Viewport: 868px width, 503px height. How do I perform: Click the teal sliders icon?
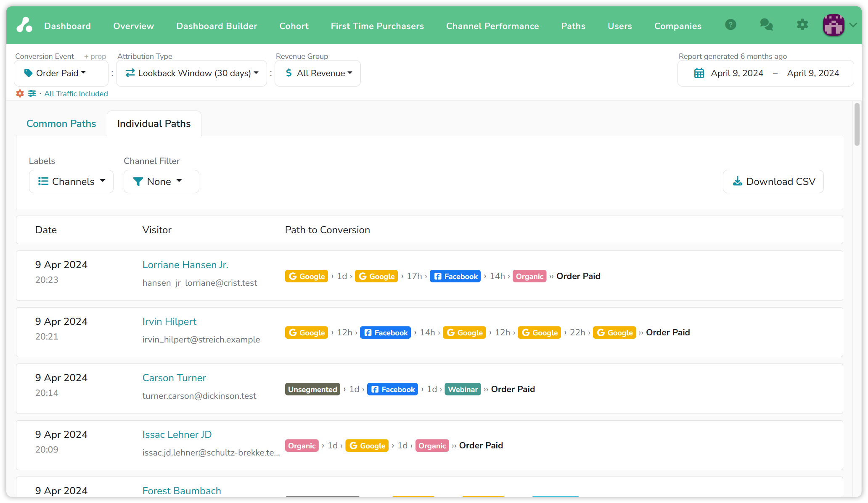pos(32,93)
